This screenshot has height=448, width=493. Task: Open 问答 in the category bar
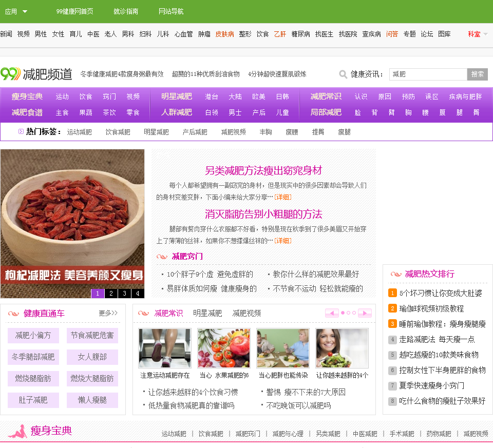392,34
